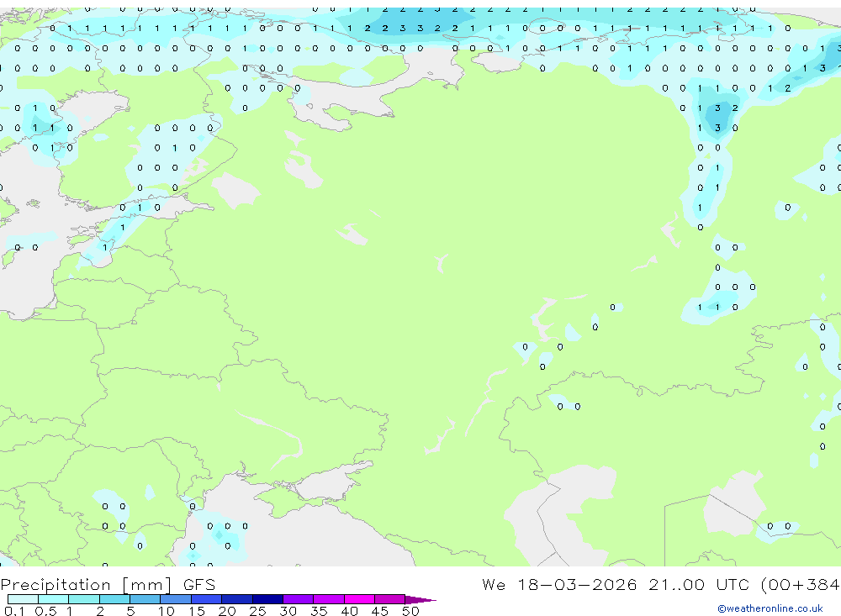This screenshot has width=841, height=616.
Task: Click the 40–45 mm magenta legend swatch
Action: point(359,599)
